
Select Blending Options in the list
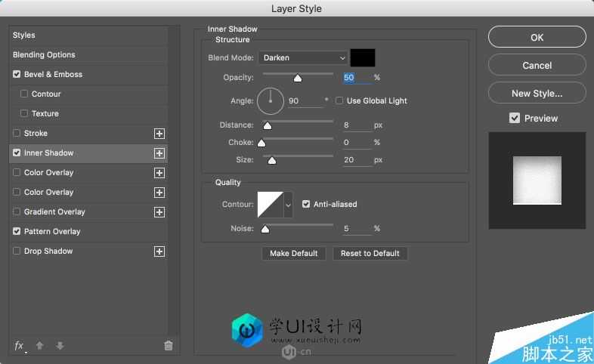coord(44,55)
